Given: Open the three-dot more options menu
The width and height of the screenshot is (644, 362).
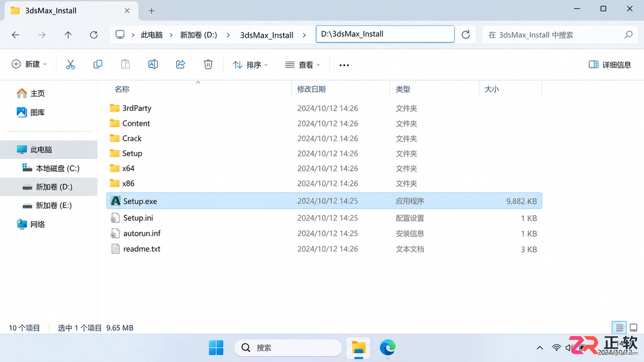Looking at the screenshot, I should pos(344,65).
